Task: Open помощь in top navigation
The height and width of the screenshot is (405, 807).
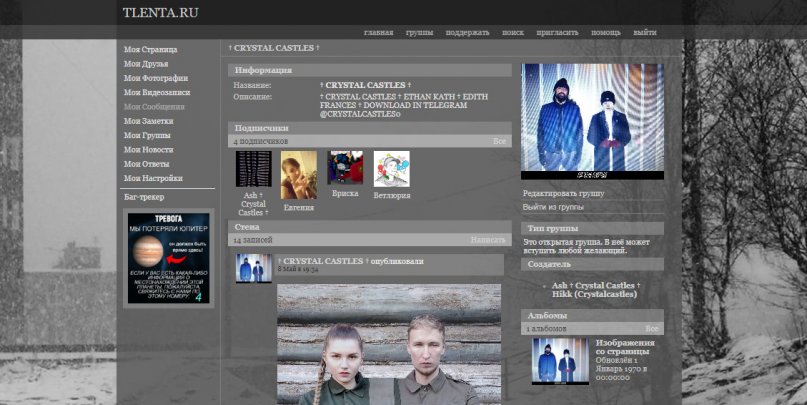Action: pyautogui.click(x=606, y=32)
